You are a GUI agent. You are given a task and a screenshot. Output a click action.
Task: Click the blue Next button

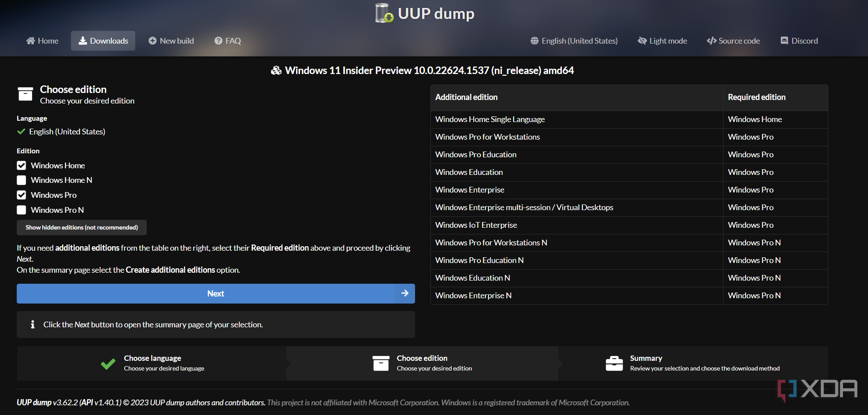pyautogui.click(x=216, y=293)
